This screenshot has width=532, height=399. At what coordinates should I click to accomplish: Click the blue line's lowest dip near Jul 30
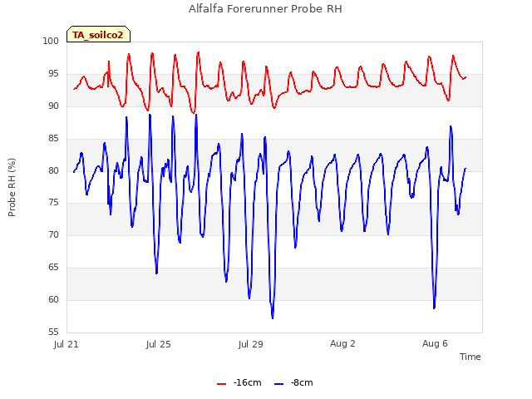[x=273, y=317]
